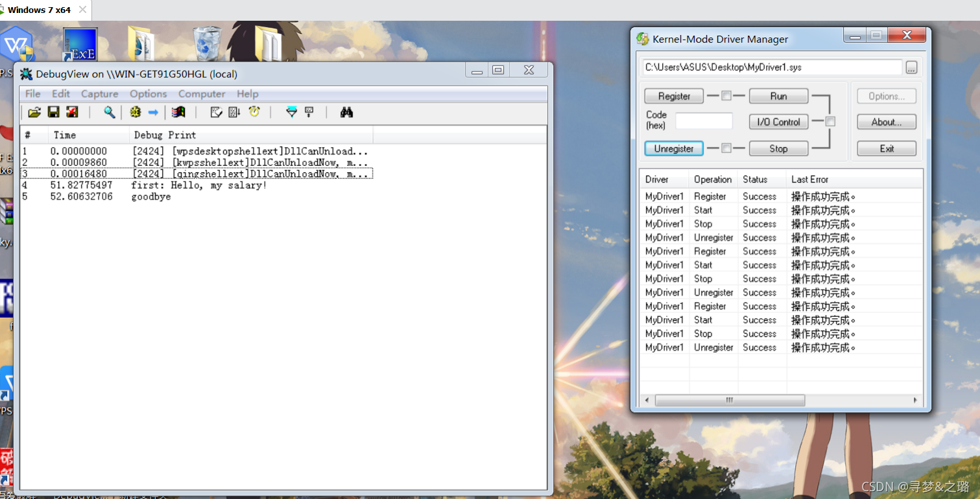Open the Help menu in DebugView
Image resolution: width=980 pixels, height=499 pixels.
pos(248,94)
